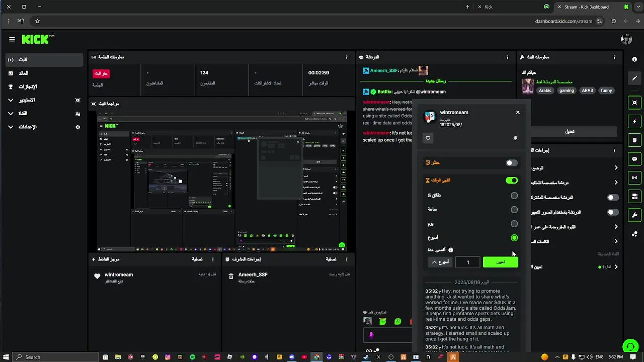Click the duration number field showing 1
This screenshot has height=362, width=644.
click(x=467, y=262)
